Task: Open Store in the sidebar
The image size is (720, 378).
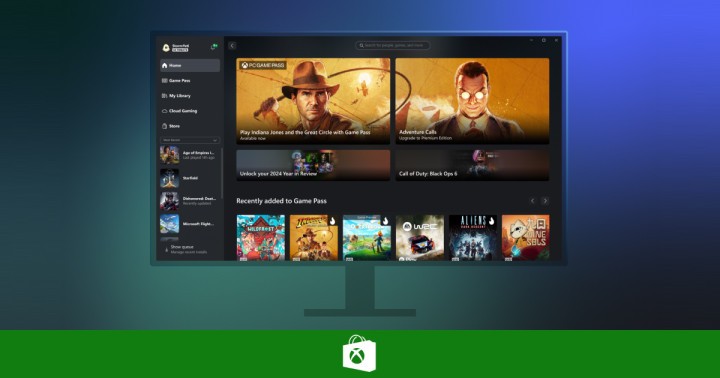Action: tap(190, 126)
